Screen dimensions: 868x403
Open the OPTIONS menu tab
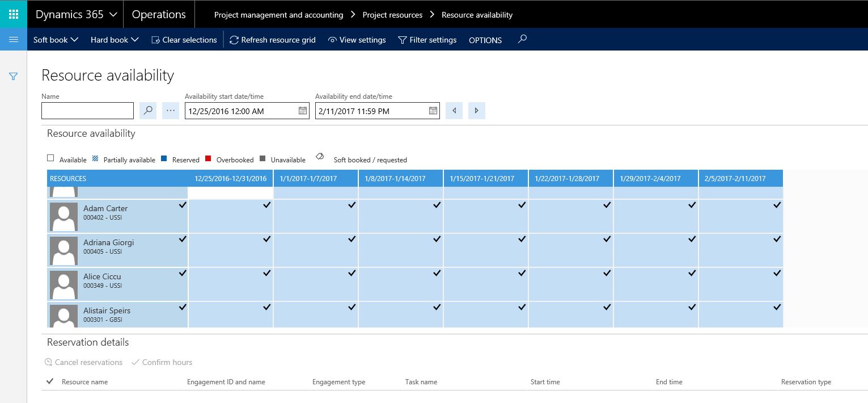pos(485,40)
